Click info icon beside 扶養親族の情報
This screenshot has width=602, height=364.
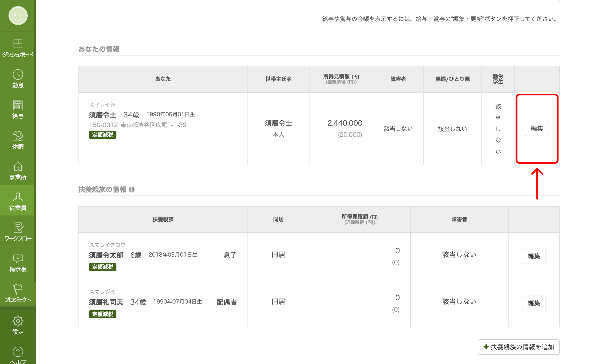click(132, 190)
